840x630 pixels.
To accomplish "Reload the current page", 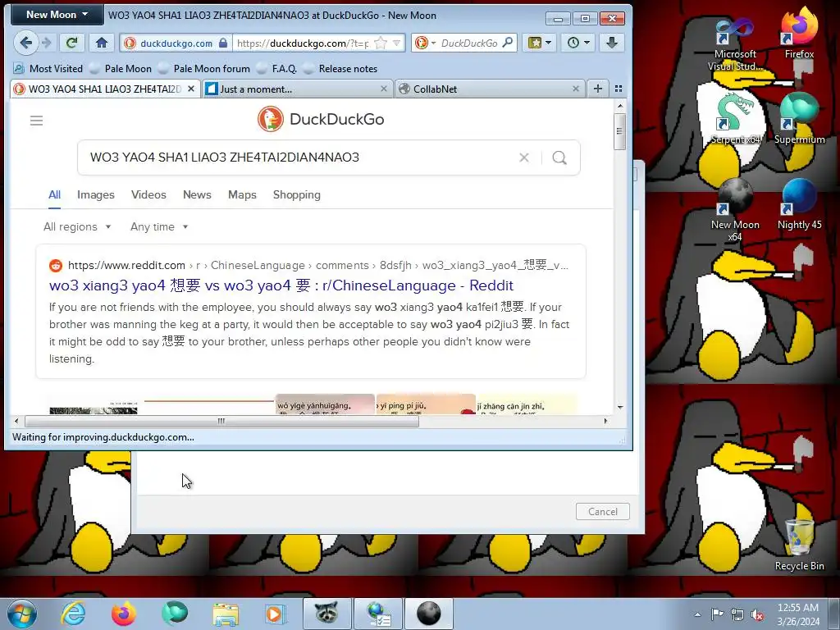I will point(71,43).
